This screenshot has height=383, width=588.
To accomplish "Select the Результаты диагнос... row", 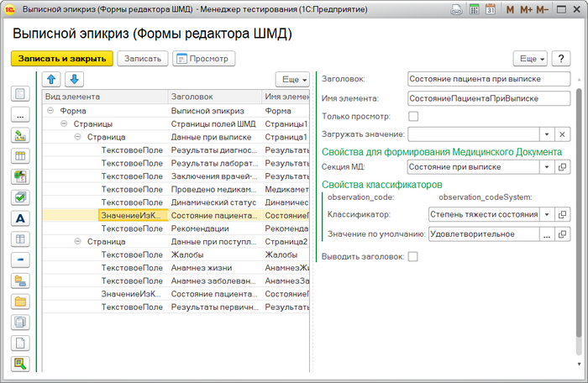I will 176,150.
